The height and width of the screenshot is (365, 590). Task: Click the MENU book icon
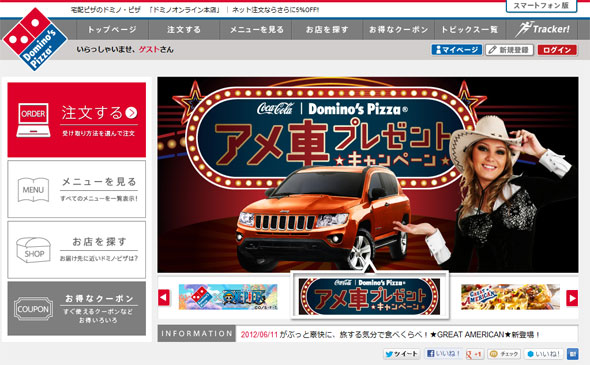tap(33, 189)
